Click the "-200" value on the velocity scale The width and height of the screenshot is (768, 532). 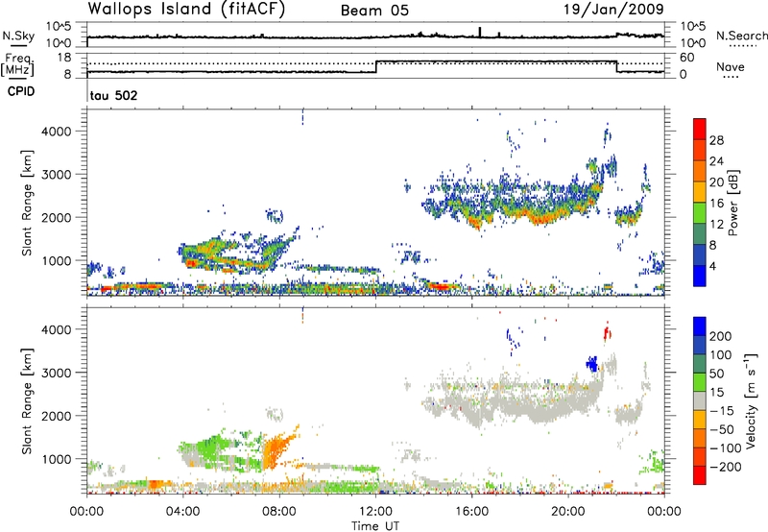[726, 467]
